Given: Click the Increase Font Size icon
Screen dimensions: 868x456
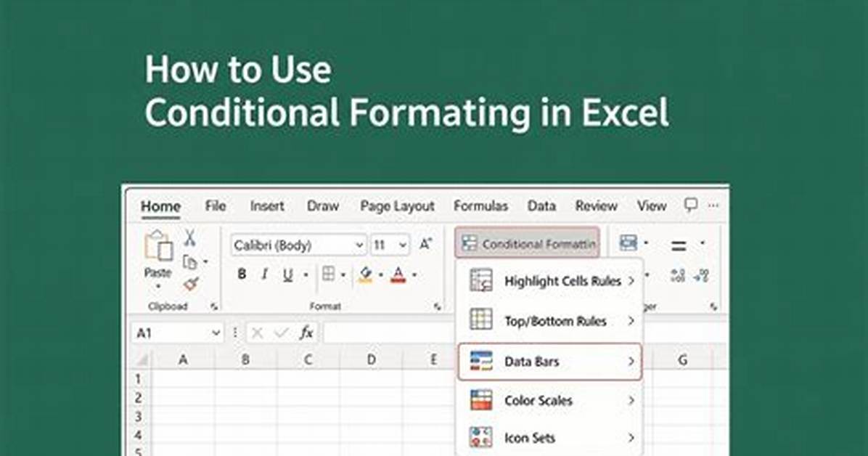Looking at the screenshot, I should coord(425,244).
